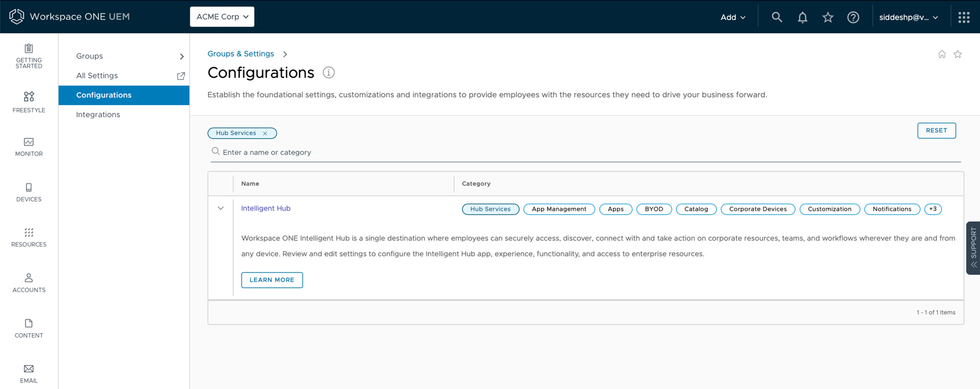
Task: Open notifications bell in header
Action: coord(802,17)
